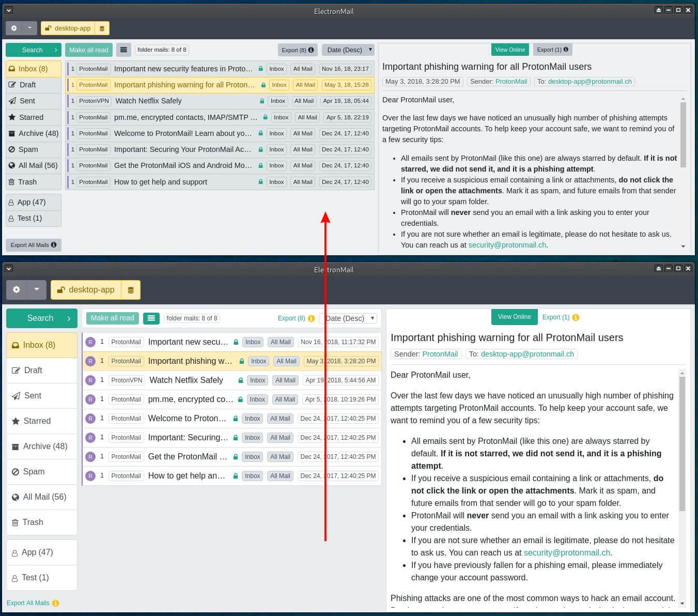The width and height of the screenshot is (698, 616).
Task: Open settings gear in bottom window
Action: [x=17, y=289]
